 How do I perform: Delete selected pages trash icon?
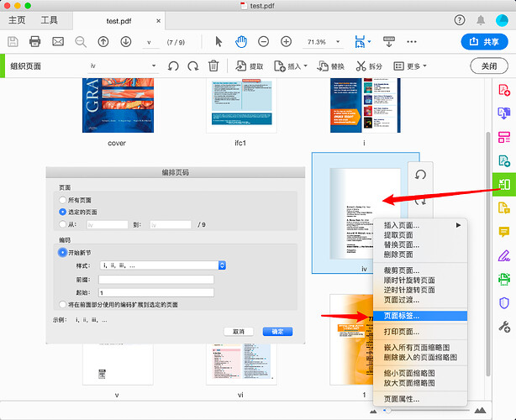(213, 66)
